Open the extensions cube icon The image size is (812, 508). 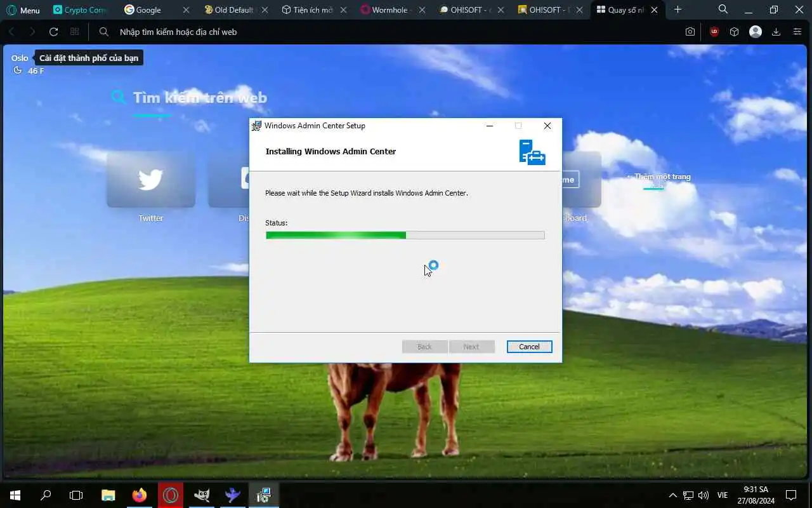(x=734, y=32)
